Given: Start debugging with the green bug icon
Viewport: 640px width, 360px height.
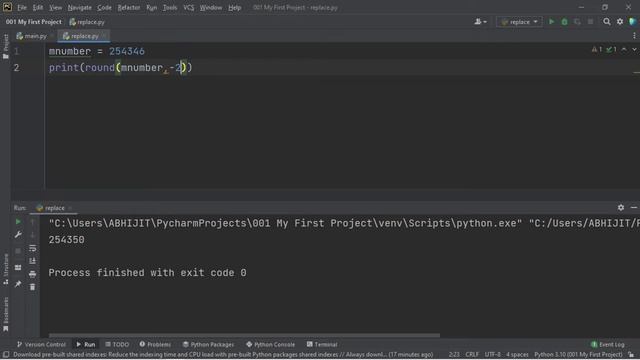Looking at the screenshot, I should point(564,22).
